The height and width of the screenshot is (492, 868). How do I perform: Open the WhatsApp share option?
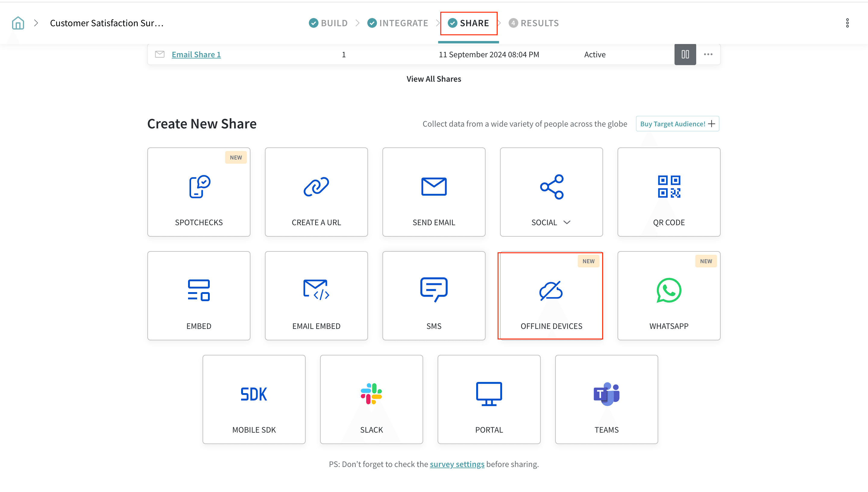tap(669, 296)
